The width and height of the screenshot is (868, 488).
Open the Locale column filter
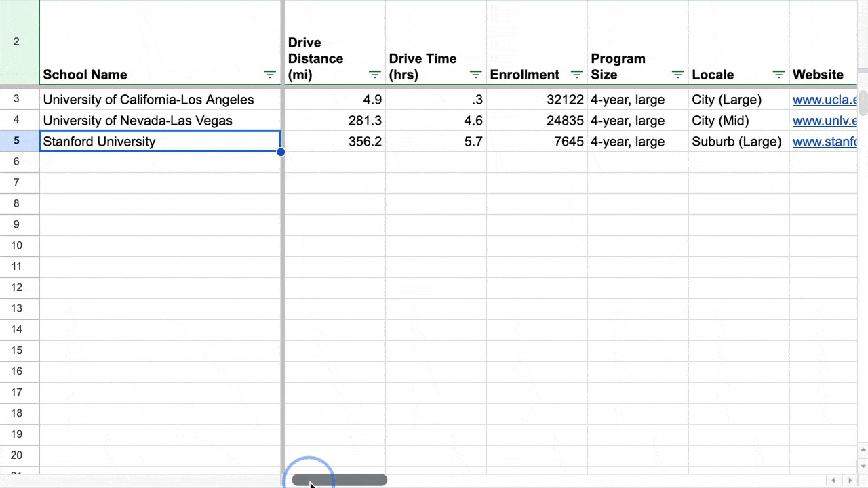tap(778, 75)
